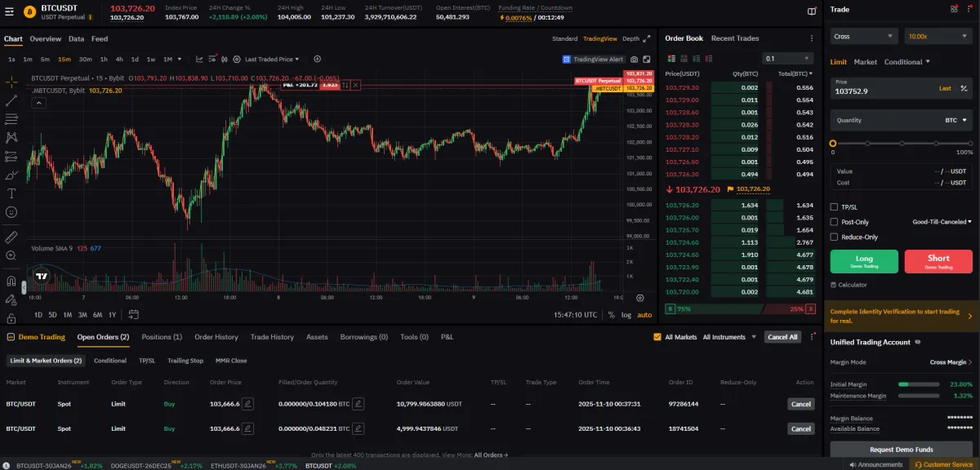Click Request Demo Funds button
This screenshot has width=980, height=470.
tap(902, 450)
